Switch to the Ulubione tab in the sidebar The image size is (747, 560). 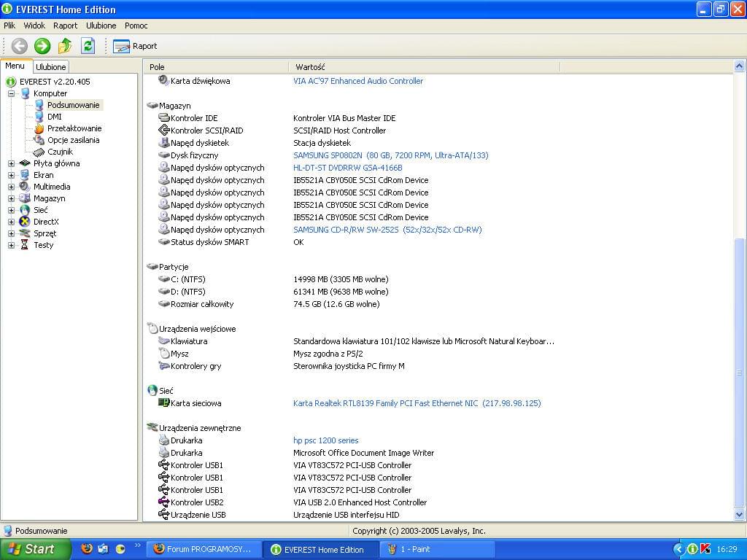(x=51, y=67)
